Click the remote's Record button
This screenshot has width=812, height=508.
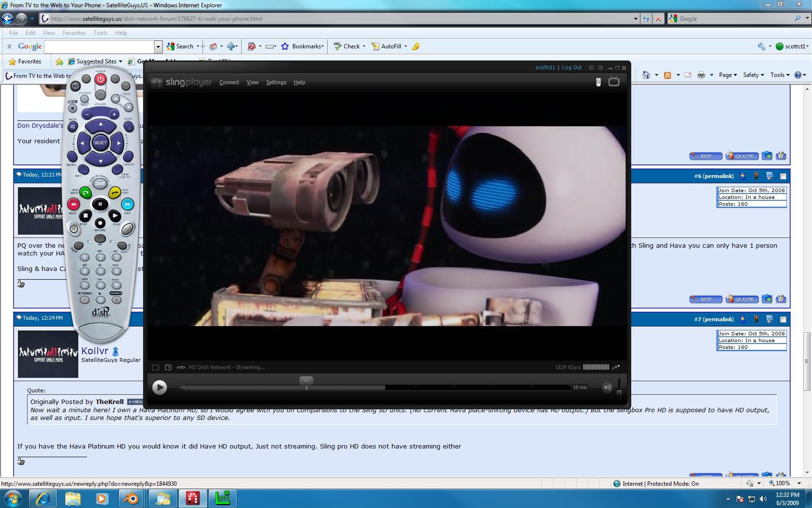click(100, 223)
